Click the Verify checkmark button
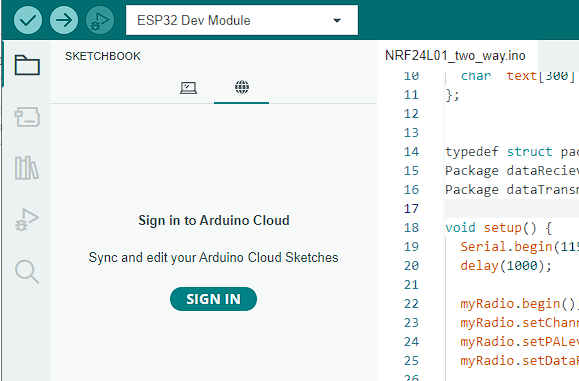The height and width of the screenshot is (381, 579). click(28, 20)
